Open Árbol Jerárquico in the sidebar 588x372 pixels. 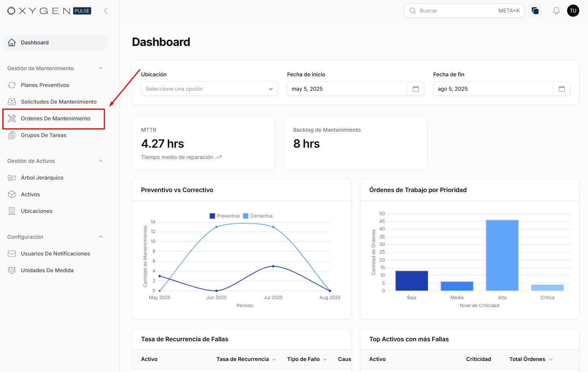click(x=42, y=178)
